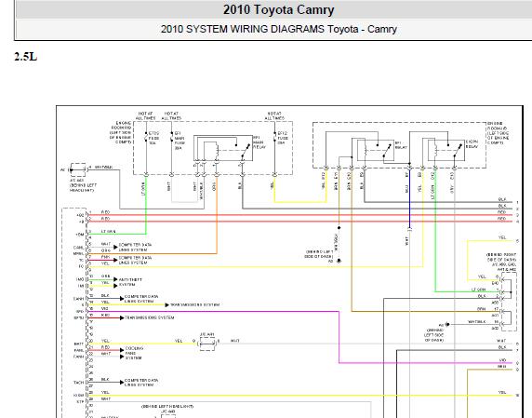Click 'LT GRN' label on the +BM wire
This screenshot has height=418, width=532.
[x=109, y=232]
